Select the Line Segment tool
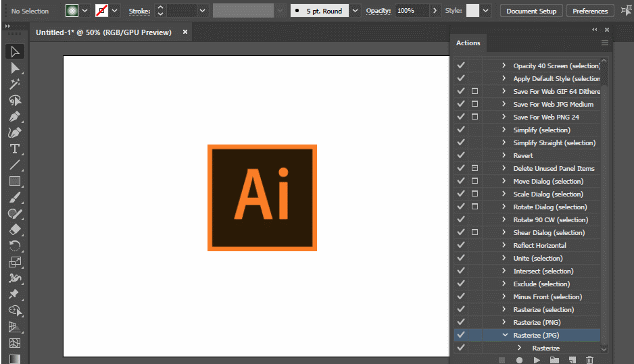This screenshot has width=634, height=364. coord(15,165)
